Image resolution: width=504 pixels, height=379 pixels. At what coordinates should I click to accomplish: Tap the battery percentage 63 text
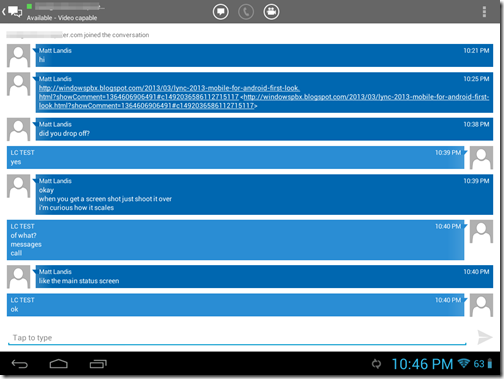point(479,364)
